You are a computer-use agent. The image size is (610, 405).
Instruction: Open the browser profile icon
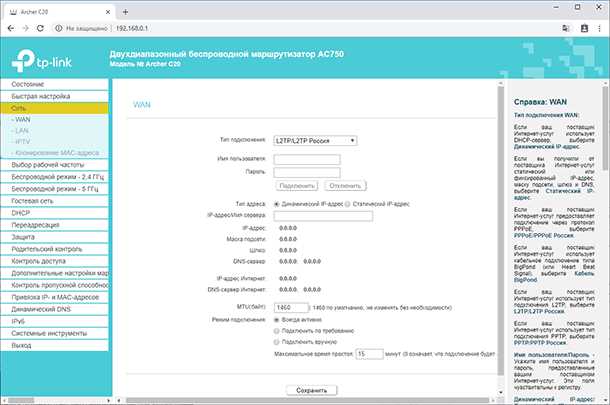[x=584, y=28]
